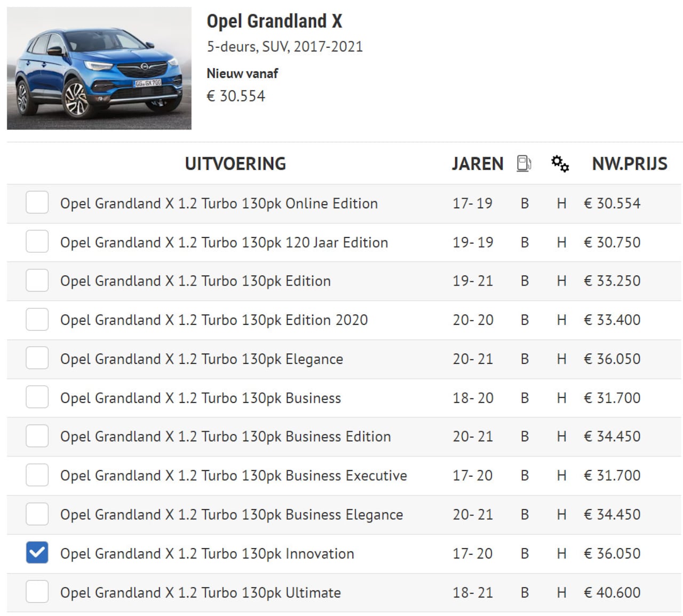The width and height of the screenshot is (683, 616).
Task: Click the € 40.600 Ultimate price
Action: (x=612, y=593)
